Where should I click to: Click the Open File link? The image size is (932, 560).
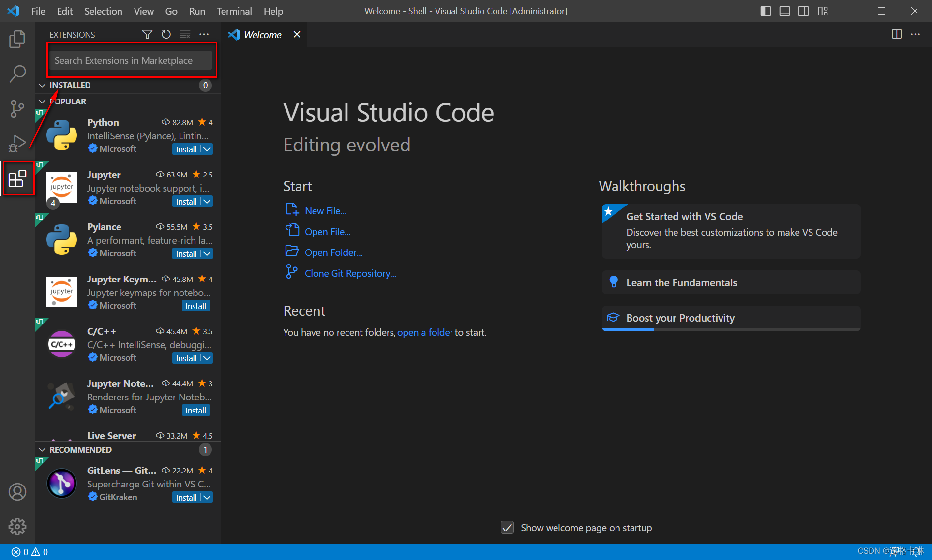[x=328, y=232]
